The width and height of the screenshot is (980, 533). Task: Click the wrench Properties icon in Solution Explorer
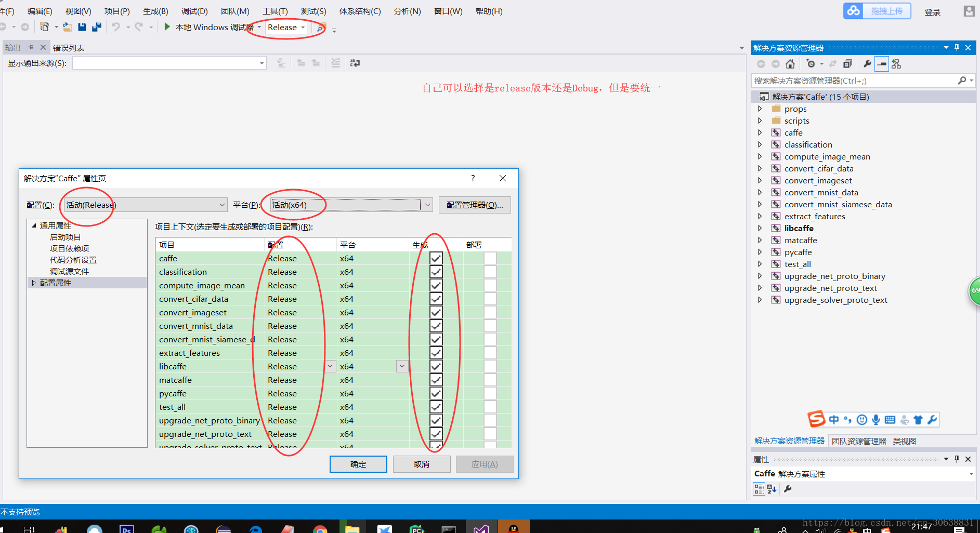(867, 64)
